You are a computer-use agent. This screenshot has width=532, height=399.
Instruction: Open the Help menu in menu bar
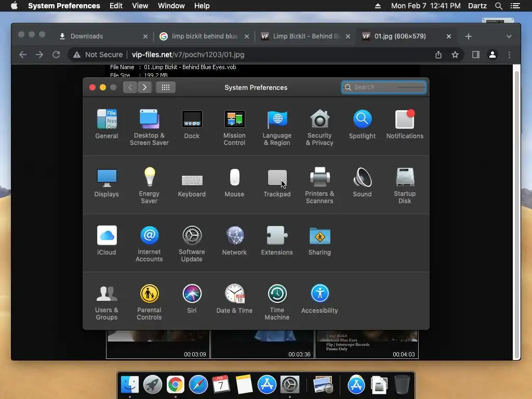[202, 6]
